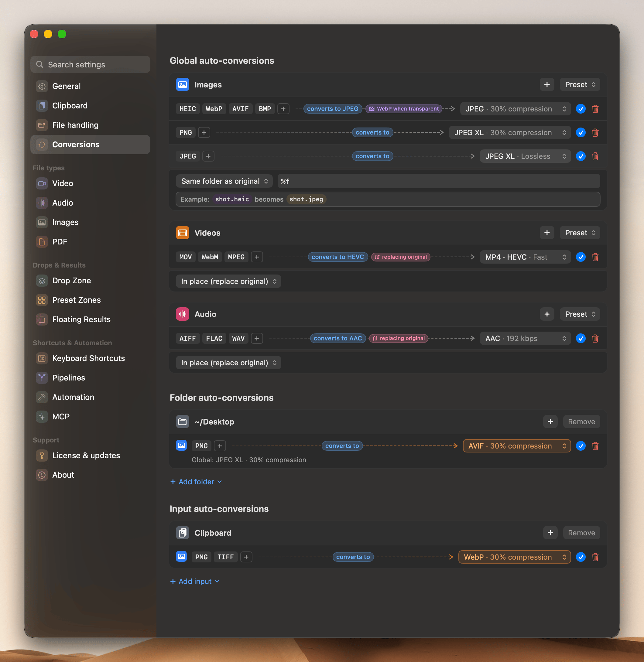Add a format next to the global PNG tag
The height and width of the screenshot is (662, 644).
click(x=204, y=132)
